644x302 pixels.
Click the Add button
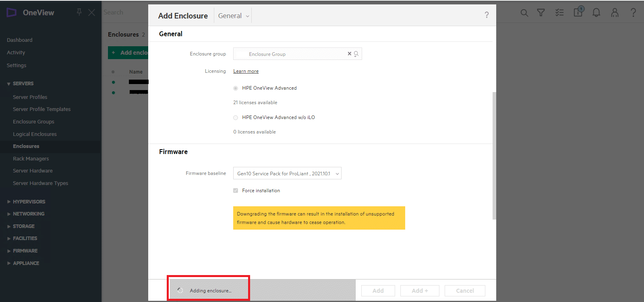click(x=378, y=291)
